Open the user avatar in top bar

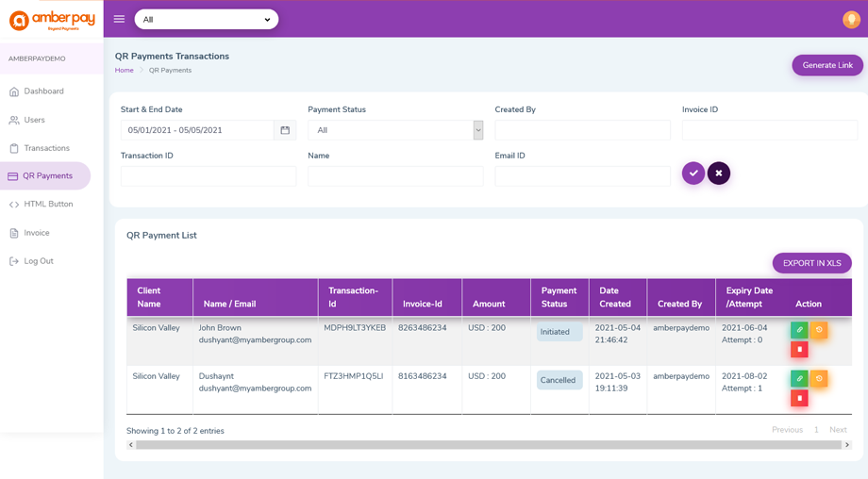click(850, 19)
